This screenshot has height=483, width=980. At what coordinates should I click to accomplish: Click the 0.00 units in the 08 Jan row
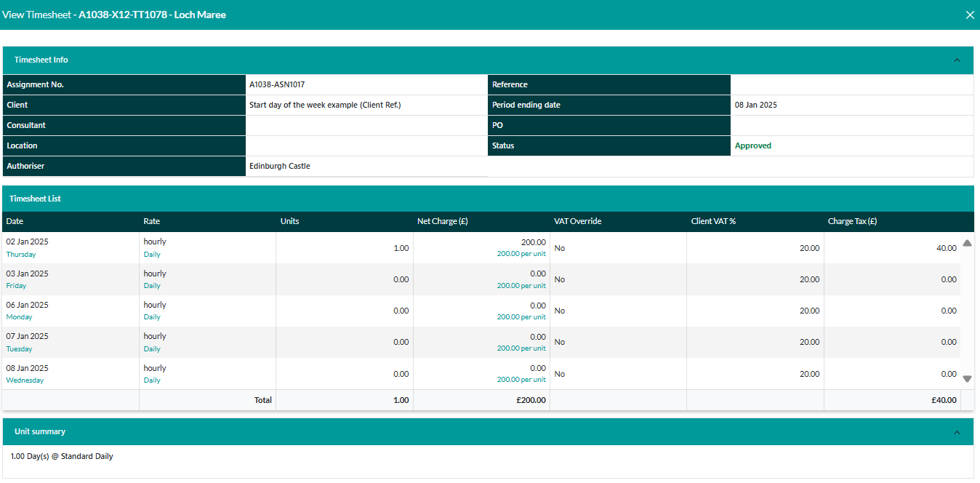pos(401,374)
